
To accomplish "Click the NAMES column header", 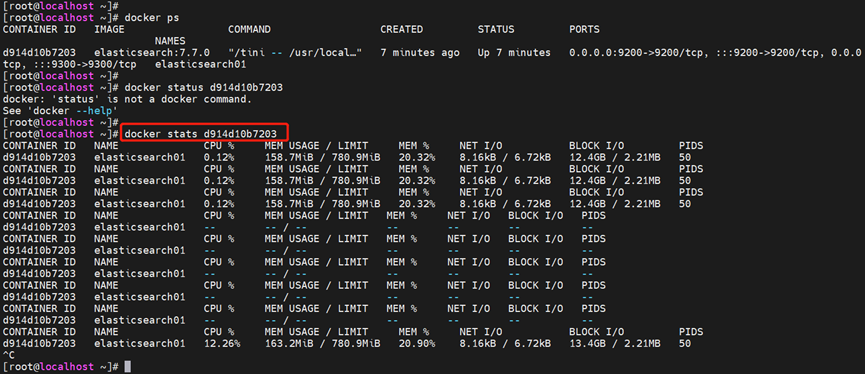I will click(x=170, y=41).
